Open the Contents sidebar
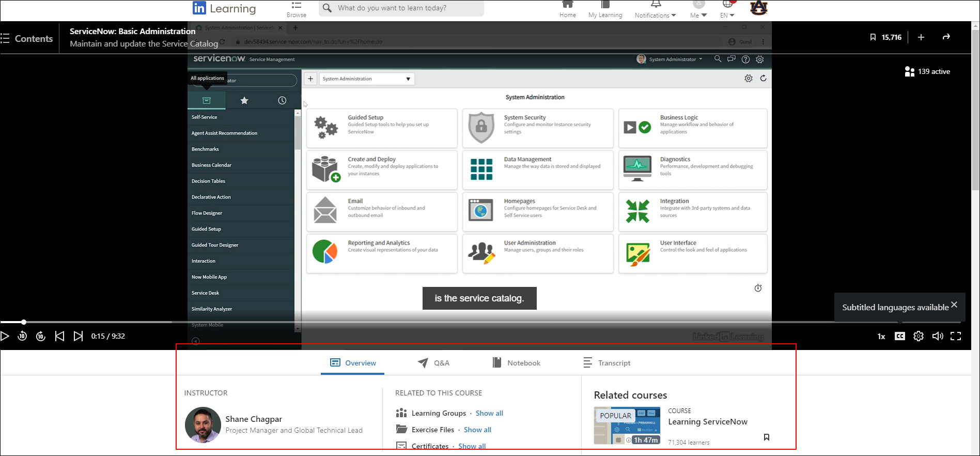The width and height of the screenshot is (980, 456). point(27,39)
